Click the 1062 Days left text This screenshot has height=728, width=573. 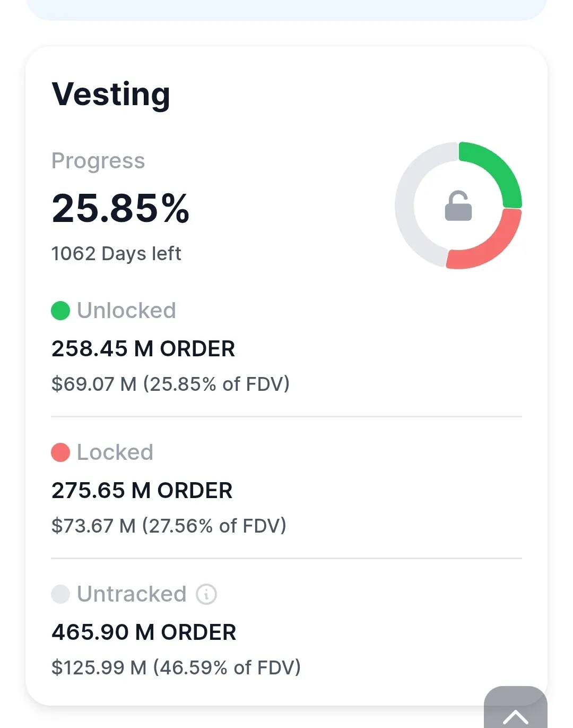coord(116,254)
